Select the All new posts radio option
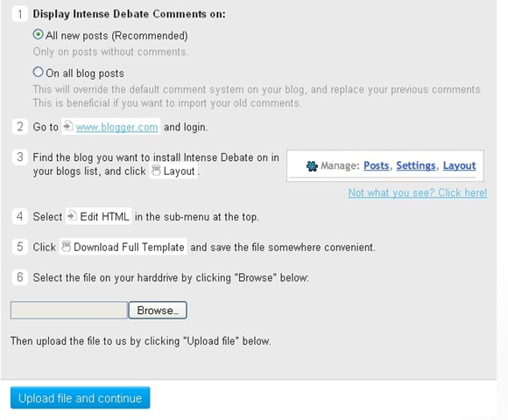508x420 pixels. [x=38, y=34]
